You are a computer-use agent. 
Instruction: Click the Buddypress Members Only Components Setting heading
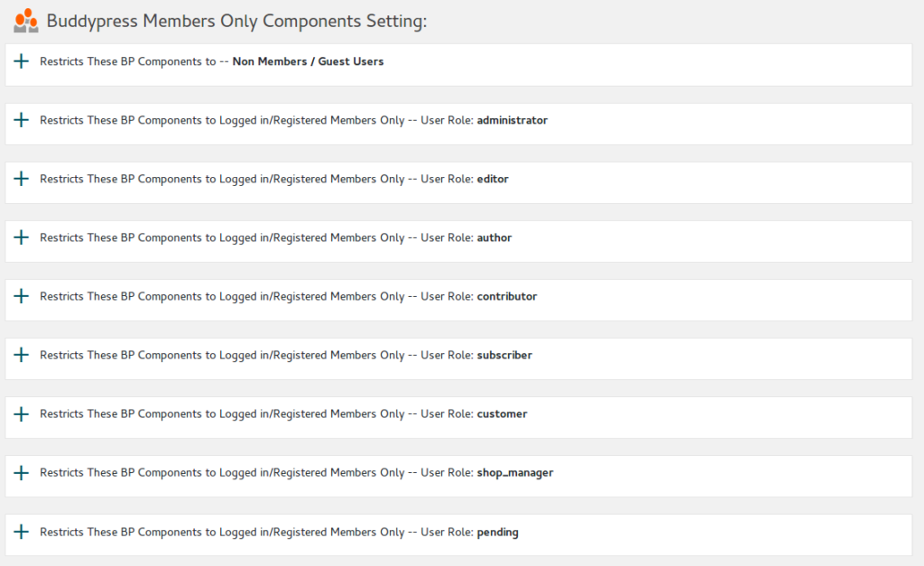236,21
